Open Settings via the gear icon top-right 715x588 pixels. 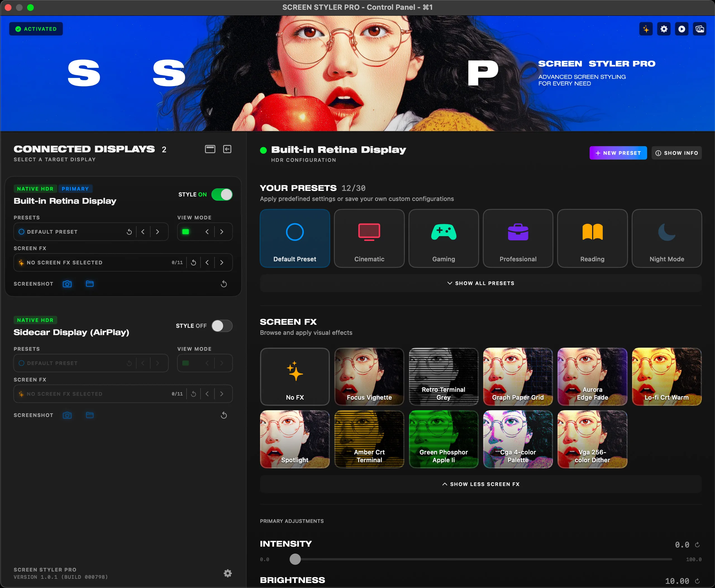click(664, 29)
